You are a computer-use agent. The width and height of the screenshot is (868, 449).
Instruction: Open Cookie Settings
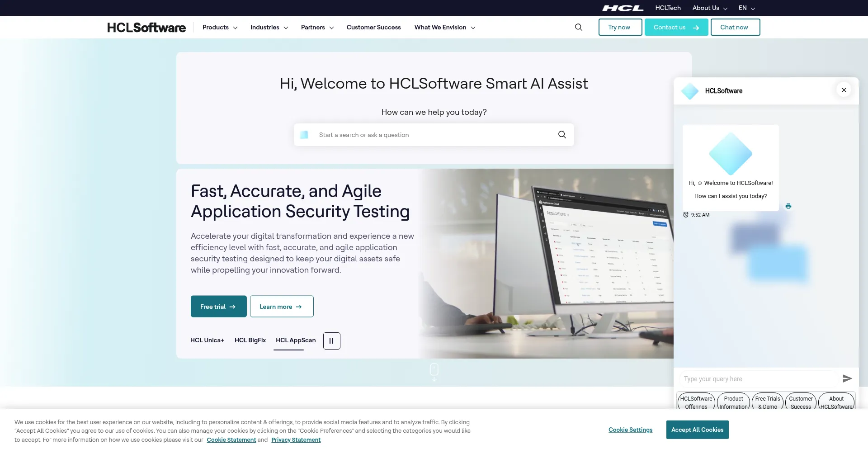[x=630, y=430]
